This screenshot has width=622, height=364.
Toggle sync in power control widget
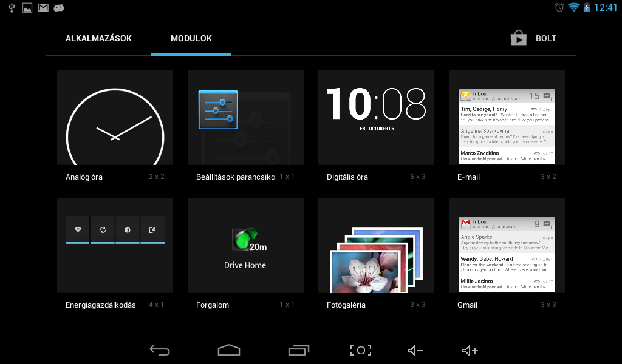103,229
